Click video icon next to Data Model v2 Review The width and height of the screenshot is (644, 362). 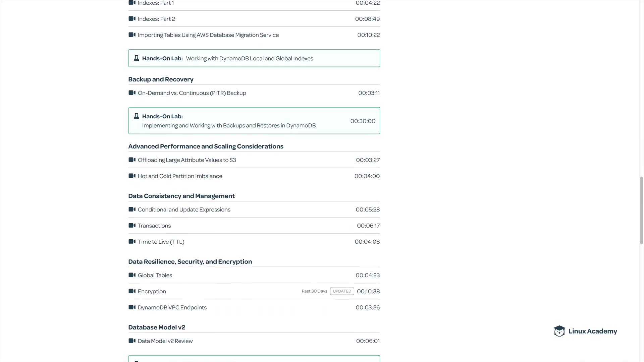coord(132,341)
